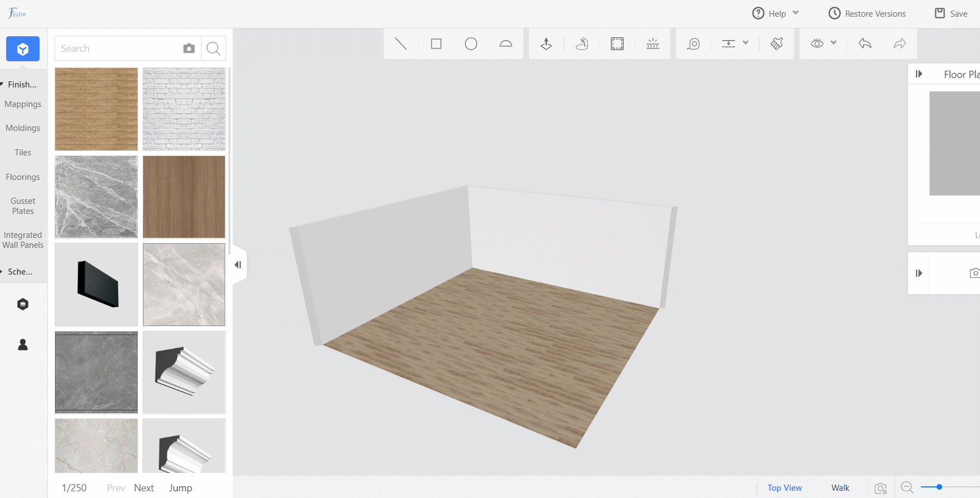Click the tape measure tool
The width and height of the screenshot is (980, 498).
pyautogui.click(x=693, y=43)
